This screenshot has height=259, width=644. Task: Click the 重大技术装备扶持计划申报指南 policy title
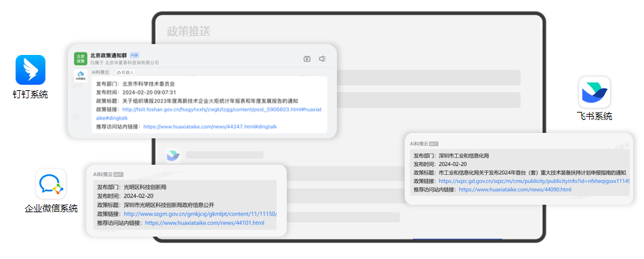coord(532,172)
